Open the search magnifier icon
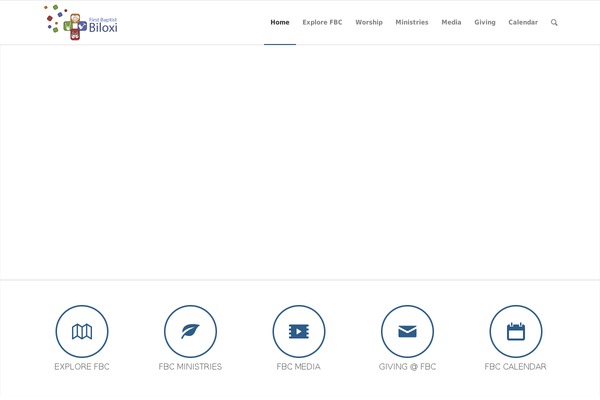The width and height of the screenshot is (600, 400). [554, 23]
